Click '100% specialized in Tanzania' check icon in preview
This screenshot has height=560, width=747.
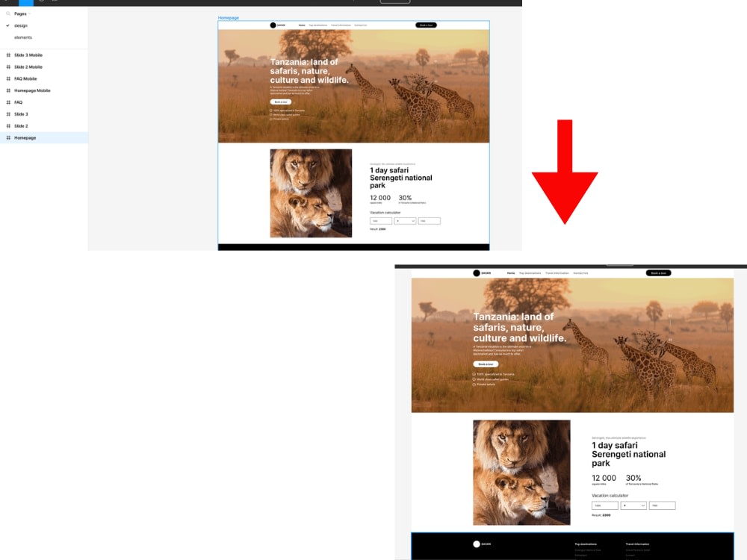click(474, 374)
